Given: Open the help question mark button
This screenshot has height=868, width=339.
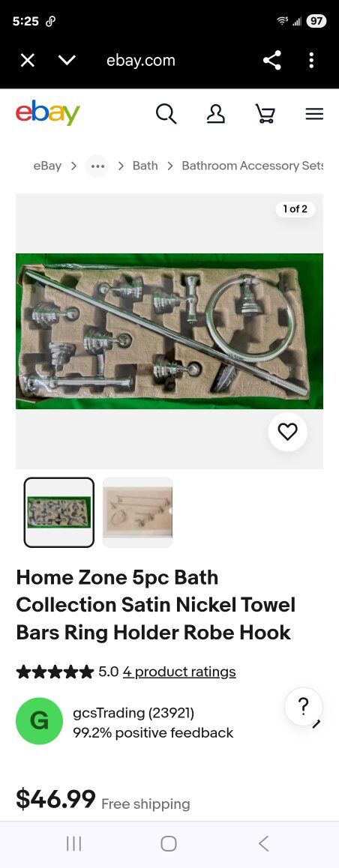Looking at the screenshot, I should click(303, 707).
